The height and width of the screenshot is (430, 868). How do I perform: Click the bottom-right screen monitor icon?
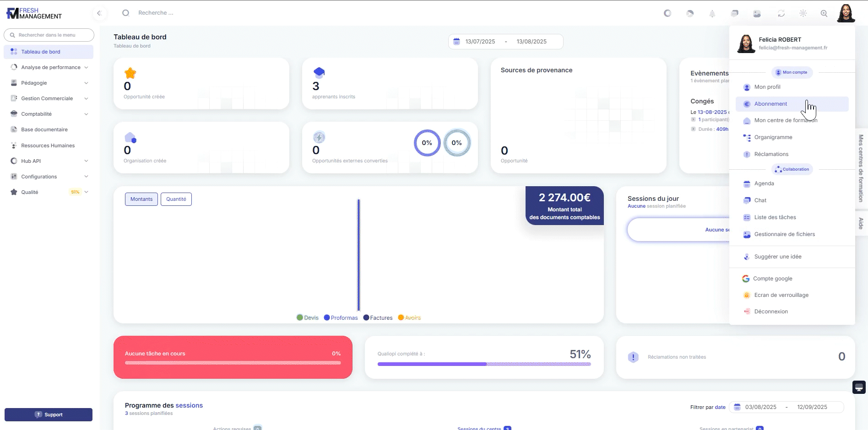coord(859,387)
